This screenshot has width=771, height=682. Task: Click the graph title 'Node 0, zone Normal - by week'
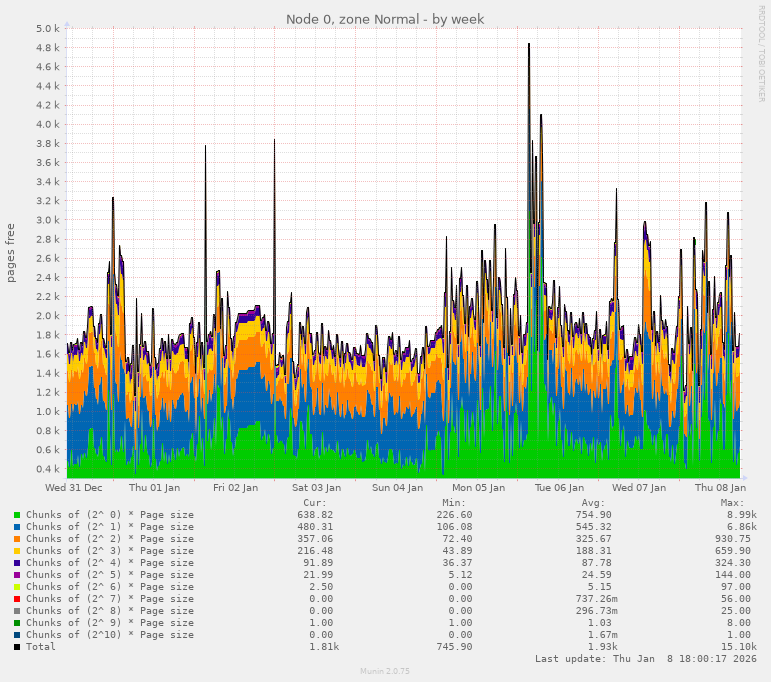(385, 19)
